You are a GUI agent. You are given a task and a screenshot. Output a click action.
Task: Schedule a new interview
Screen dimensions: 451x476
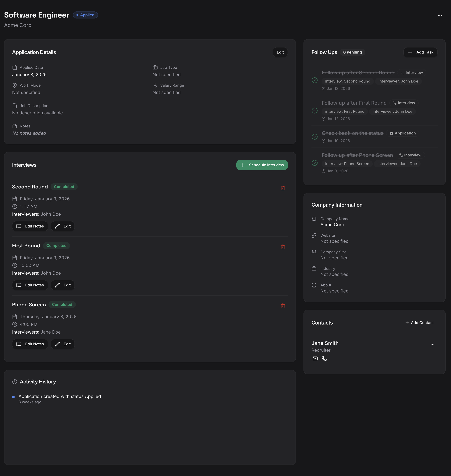pyautogui.click(x=262, y=165)
